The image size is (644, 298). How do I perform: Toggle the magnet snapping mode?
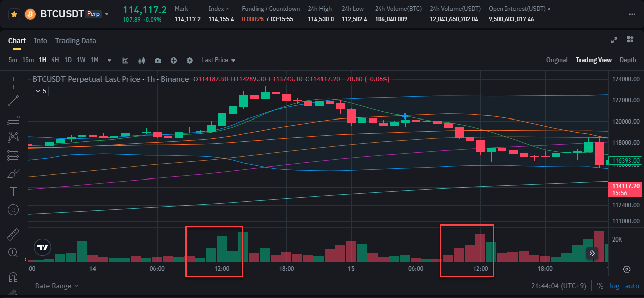14,277
